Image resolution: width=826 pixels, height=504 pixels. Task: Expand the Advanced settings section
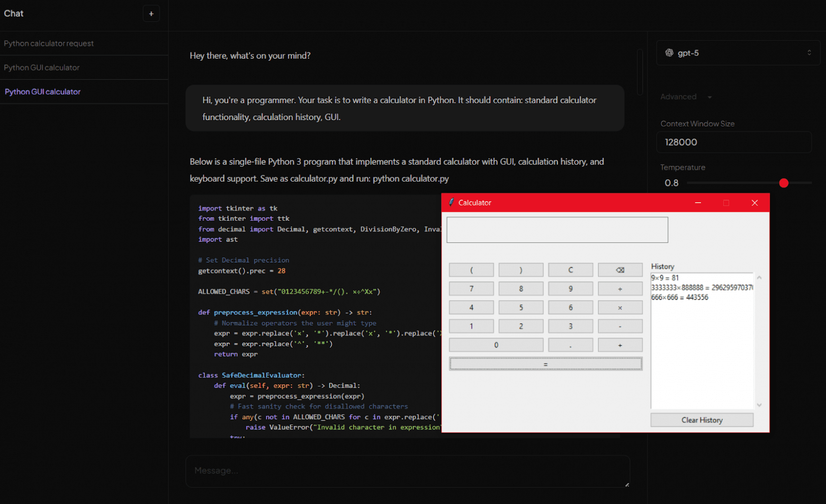point(686,97)
